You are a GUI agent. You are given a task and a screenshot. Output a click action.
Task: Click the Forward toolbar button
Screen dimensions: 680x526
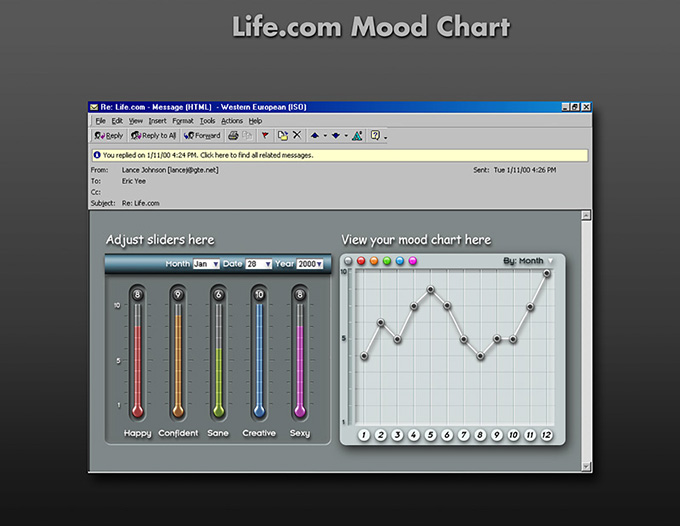202,136
